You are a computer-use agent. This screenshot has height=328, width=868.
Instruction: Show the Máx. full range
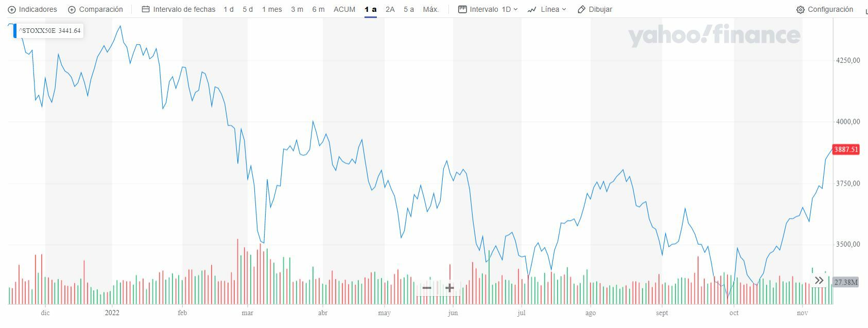(431, 9)
